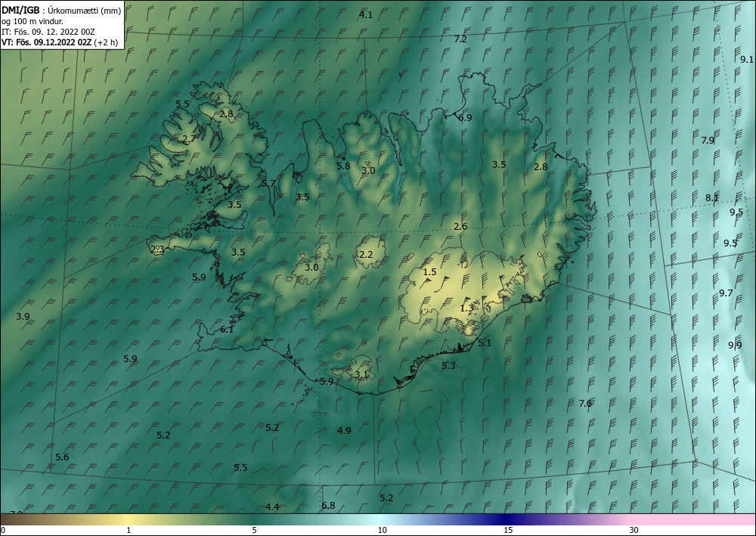Click the 2.6 value on the map
Screen dimensions: 756x536
(460, 227)
